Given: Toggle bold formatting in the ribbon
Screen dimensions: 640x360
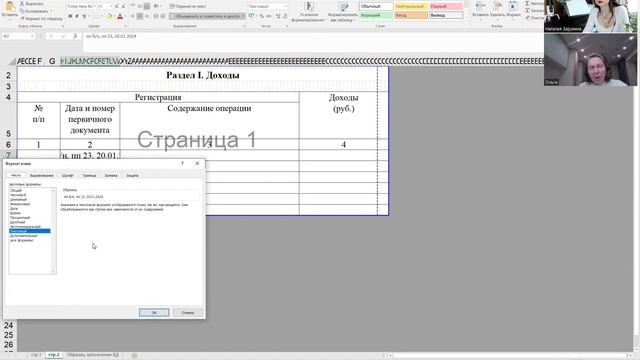Looking at the screenshot, I should tap(70, 16).
